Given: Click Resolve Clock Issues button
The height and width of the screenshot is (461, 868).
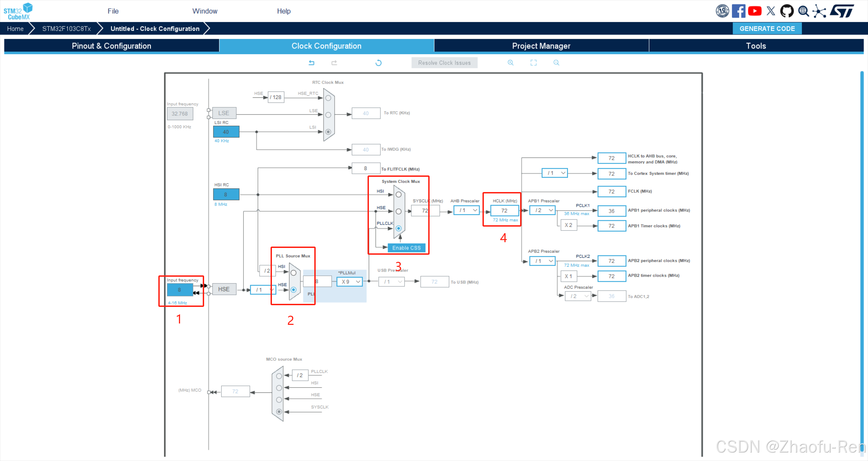Looking at the screenshot, I should (x=445, y=63).
